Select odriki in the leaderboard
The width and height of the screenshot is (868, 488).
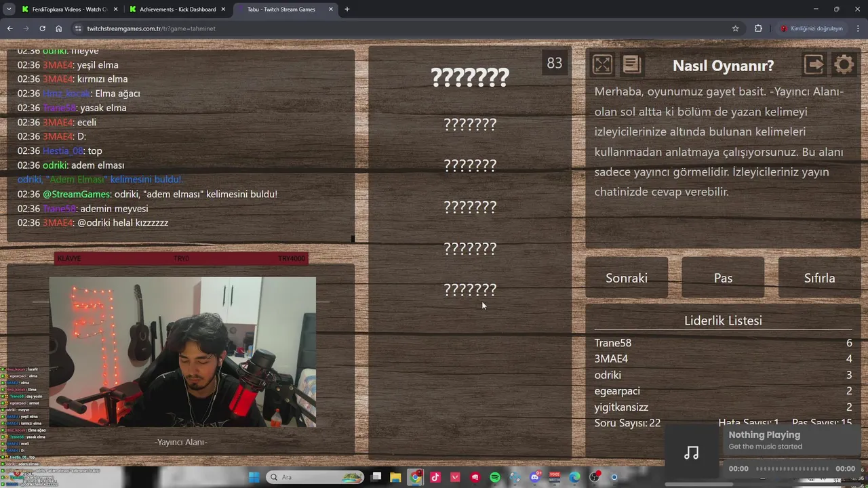[x=608, y=375]
